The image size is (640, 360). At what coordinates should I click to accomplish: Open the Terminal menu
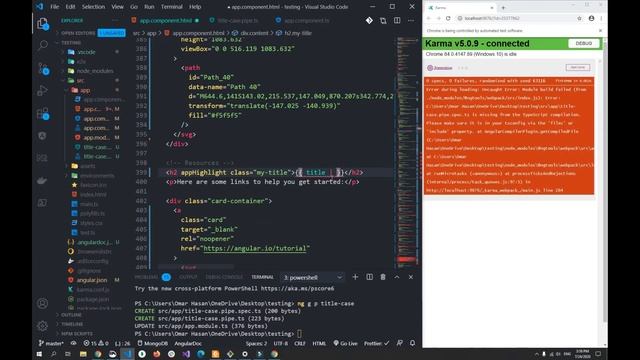click(x=171, y=7)
